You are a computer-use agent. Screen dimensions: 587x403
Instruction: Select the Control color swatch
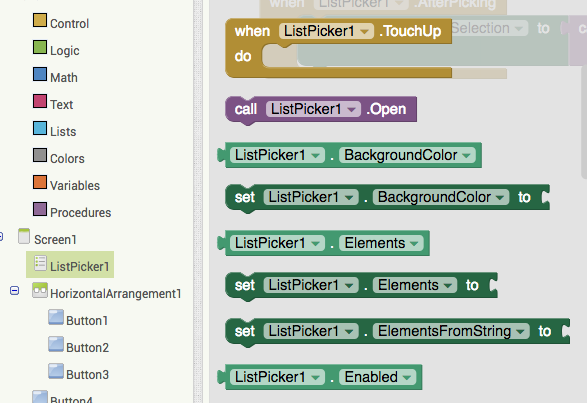[40, 20]
